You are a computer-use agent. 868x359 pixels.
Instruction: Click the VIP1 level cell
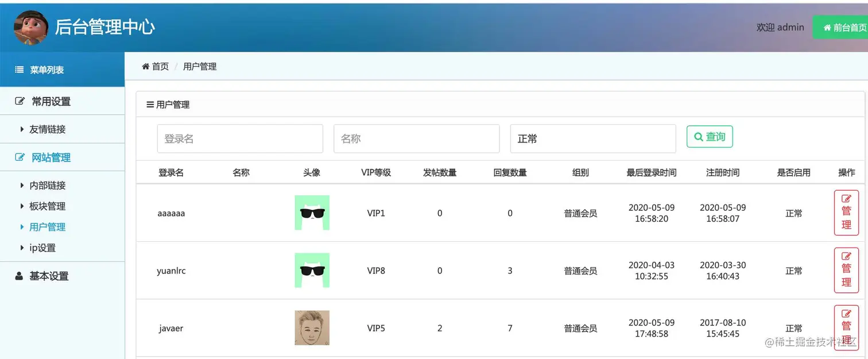(376, 213)
